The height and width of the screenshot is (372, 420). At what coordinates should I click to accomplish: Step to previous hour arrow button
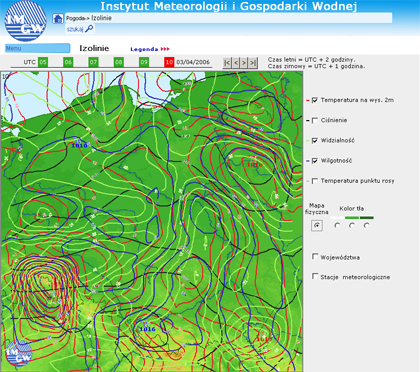(236, 63)
